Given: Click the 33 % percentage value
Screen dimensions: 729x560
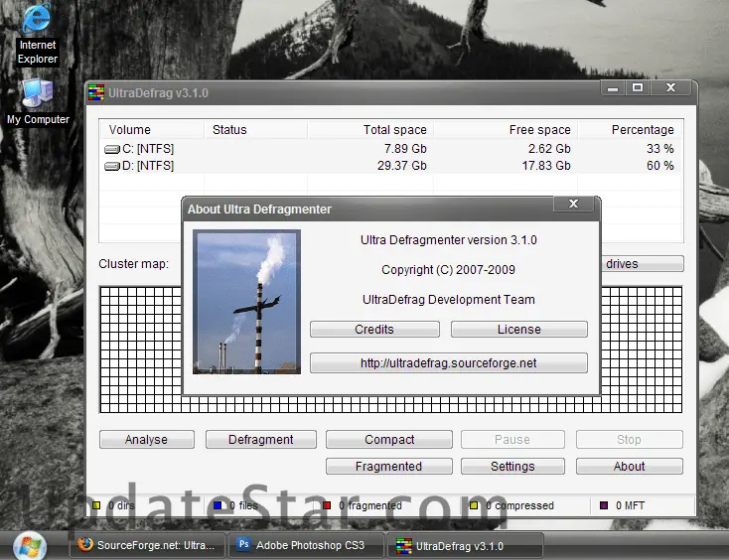Looking at the screenshot, I should [x=659, y=149].
